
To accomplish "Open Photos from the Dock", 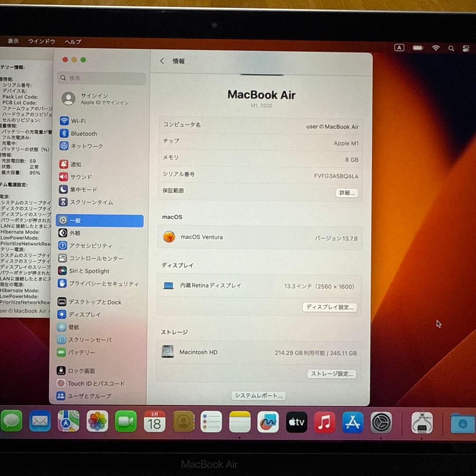I will (97, 421).
